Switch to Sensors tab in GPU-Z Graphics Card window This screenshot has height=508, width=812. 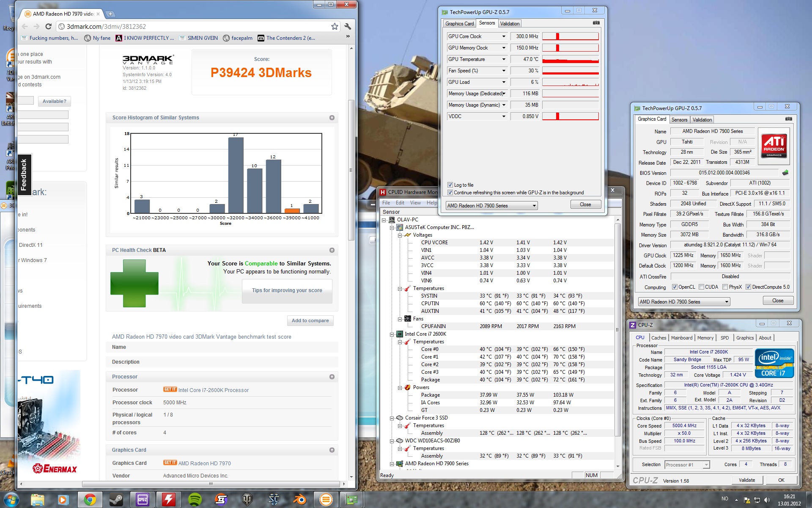click(x=679, y=120)
